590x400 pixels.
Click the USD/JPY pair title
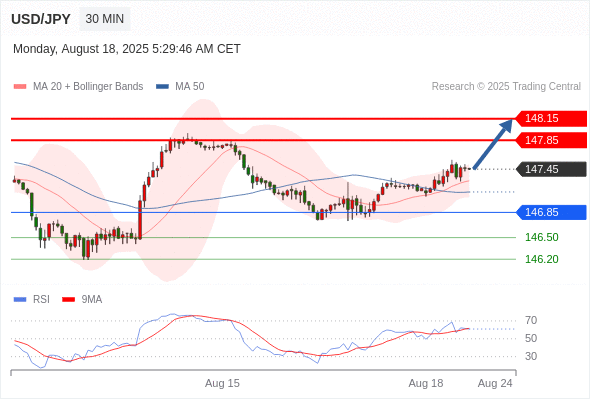click(41, 19)
